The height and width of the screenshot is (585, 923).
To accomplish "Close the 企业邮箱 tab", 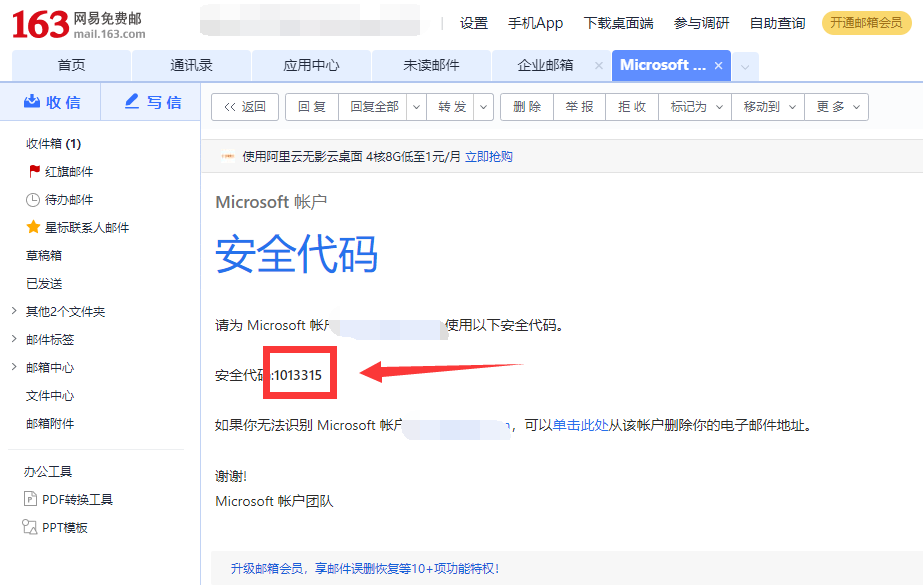I will (x=598, y=66).
